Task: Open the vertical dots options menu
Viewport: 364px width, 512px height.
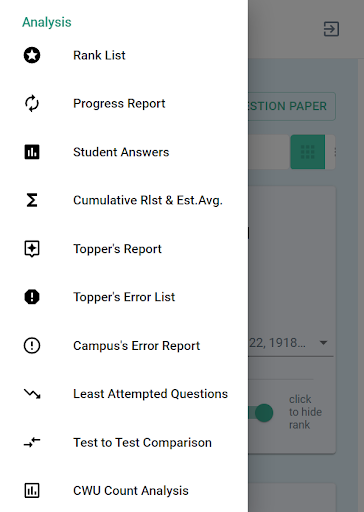Action: pos(335,152)
